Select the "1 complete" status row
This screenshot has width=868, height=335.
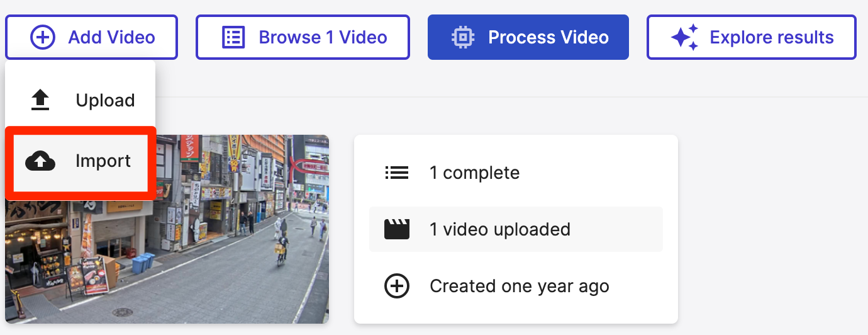pyautogui.click(x=474, y=173)
